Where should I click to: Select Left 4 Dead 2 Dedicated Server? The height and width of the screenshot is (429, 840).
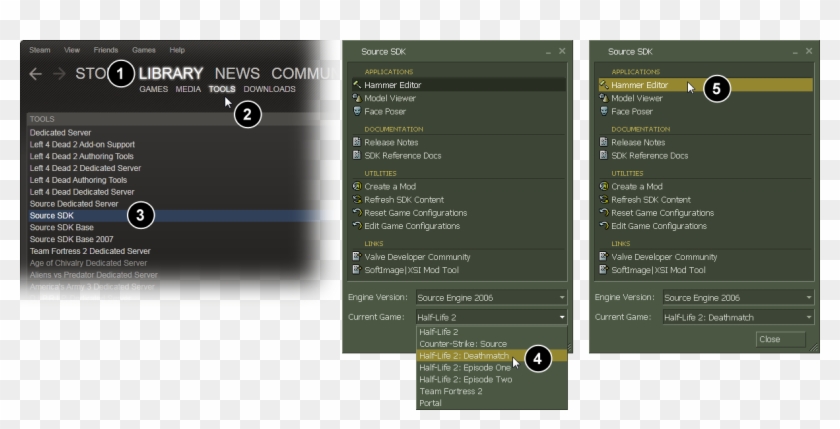pos(85,168)
